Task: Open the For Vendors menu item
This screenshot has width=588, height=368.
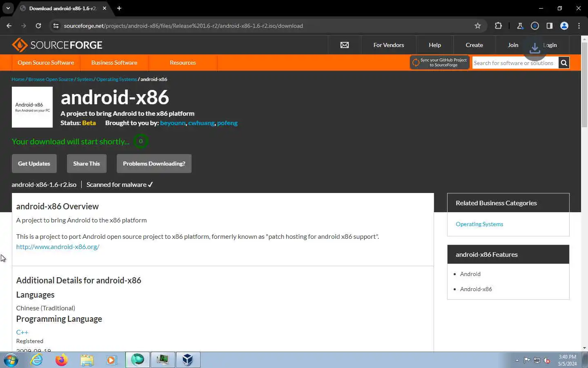Action: point(389,45)
